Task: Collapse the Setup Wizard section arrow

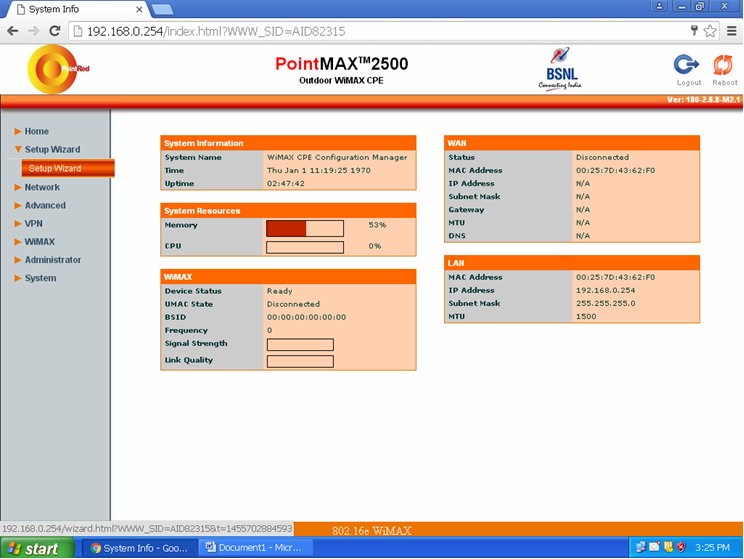Action: [18, 149]
